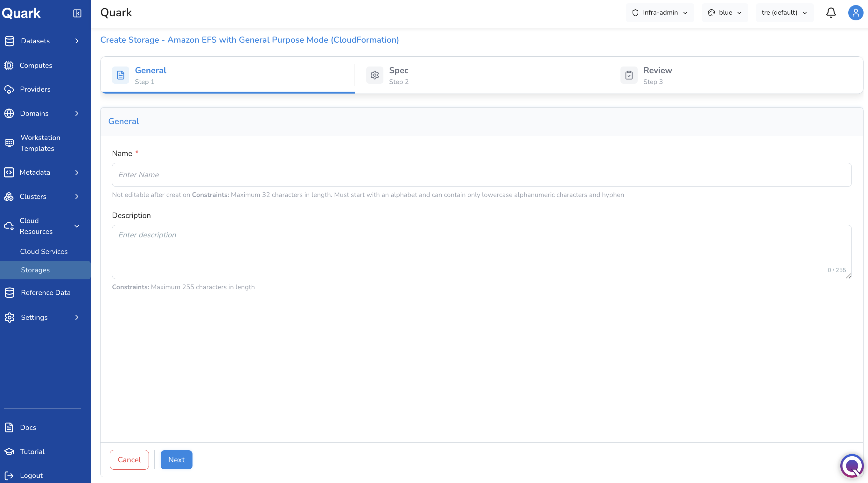Click the General step document icon

121,75
